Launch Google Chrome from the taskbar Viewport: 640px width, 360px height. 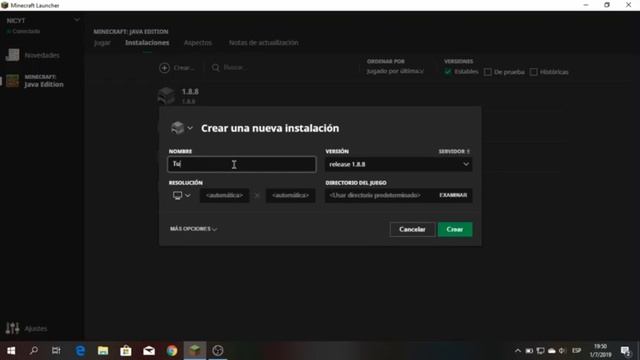[x=172, y=351]
